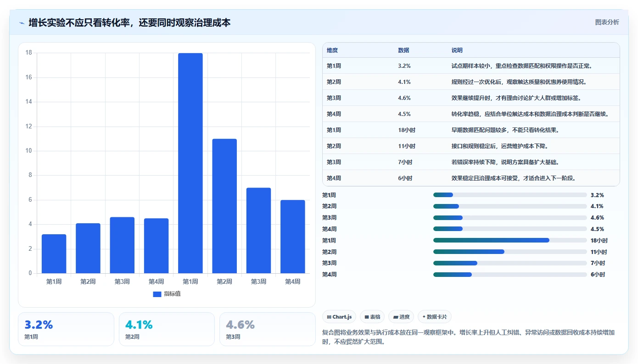
Task: Click the description starting 效果稳定且治理成本可接受
Action: [x=514, y=178]
